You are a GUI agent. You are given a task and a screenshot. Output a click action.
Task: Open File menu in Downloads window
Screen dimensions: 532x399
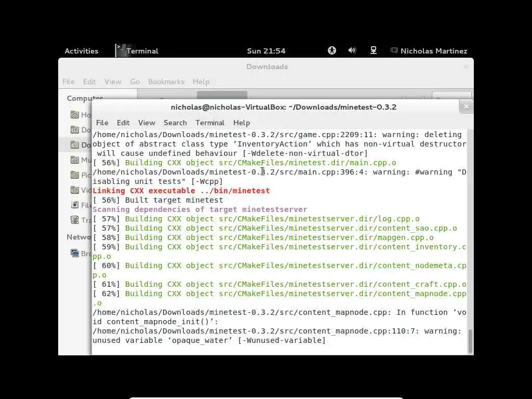68,82
